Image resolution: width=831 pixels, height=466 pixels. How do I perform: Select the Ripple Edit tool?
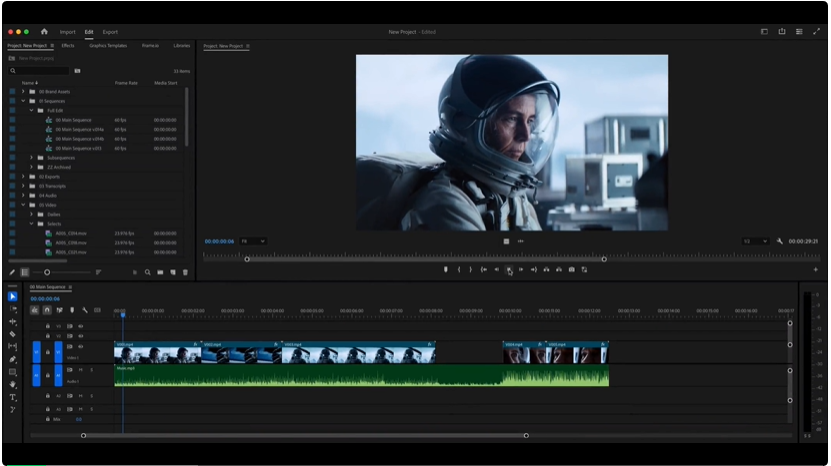pyautogui.click(x=13, y=322)
